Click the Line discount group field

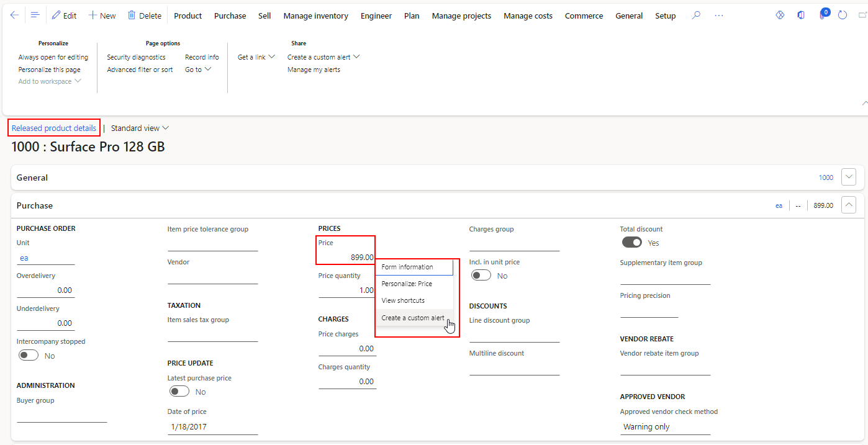click(x=514, y=335)
